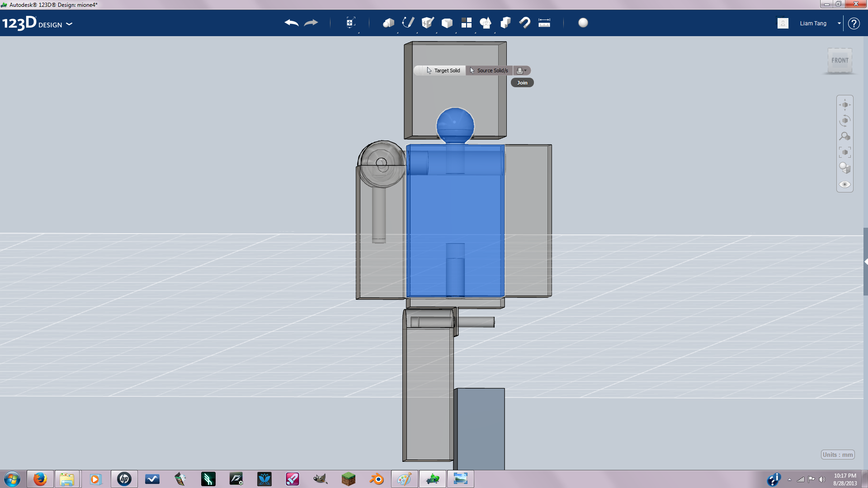The image size is (868, 488).
Task: Open the Help menu
Action: (x=854, y=23)
